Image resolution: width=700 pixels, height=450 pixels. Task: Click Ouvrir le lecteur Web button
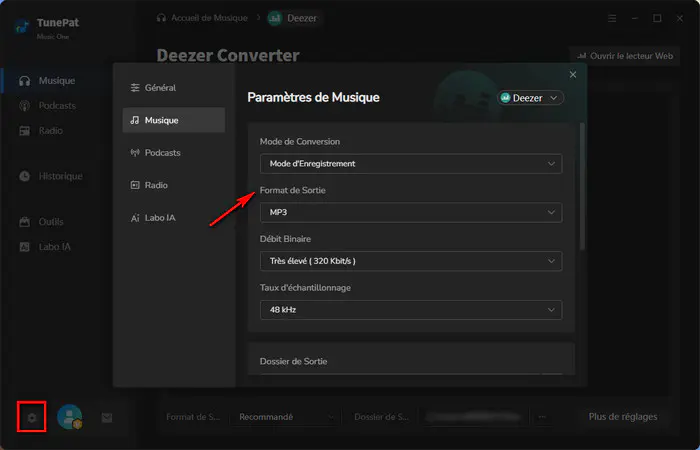click(x=625, y=56)
